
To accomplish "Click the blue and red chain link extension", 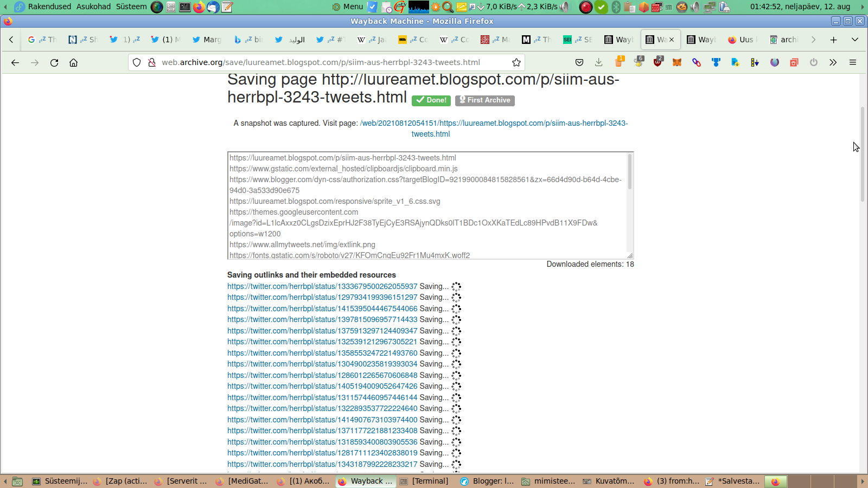I will pos(697,62).
